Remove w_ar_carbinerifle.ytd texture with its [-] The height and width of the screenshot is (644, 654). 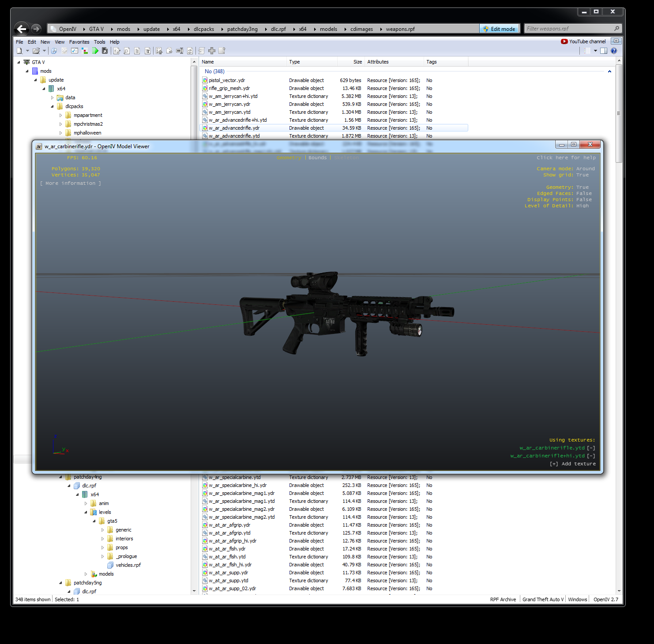tap(591, 448)
